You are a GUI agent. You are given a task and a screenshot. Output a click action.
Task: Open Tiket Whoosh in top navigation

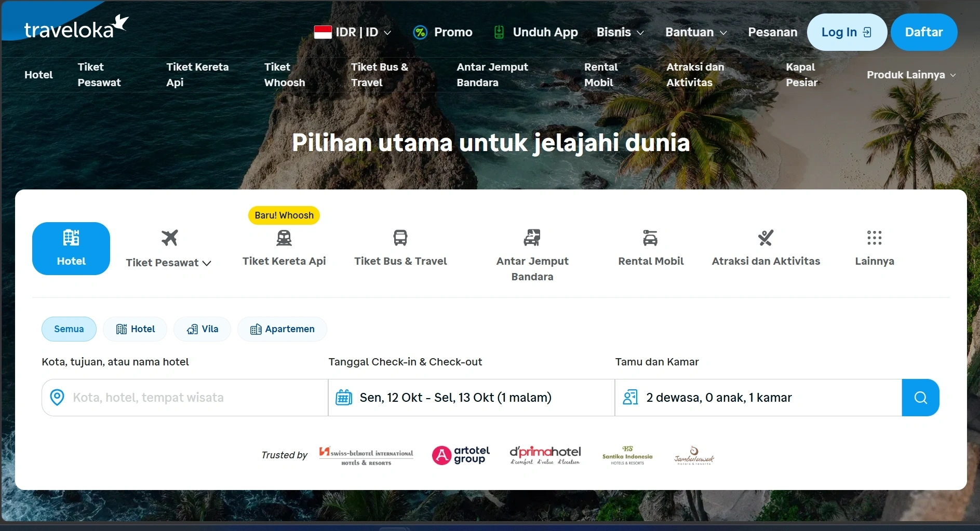pyautogui.click(x=285, y=75)
